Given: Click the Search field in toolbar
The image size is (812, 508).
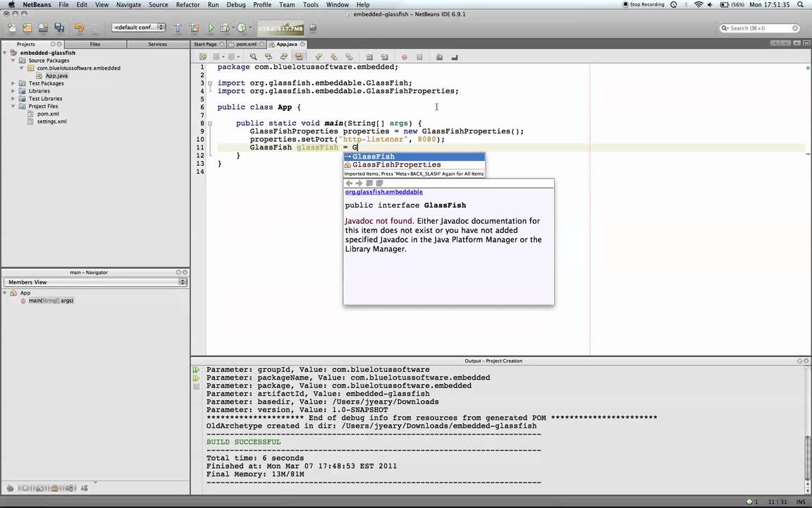Looking at the screenshot, I should tap(760, 28).
